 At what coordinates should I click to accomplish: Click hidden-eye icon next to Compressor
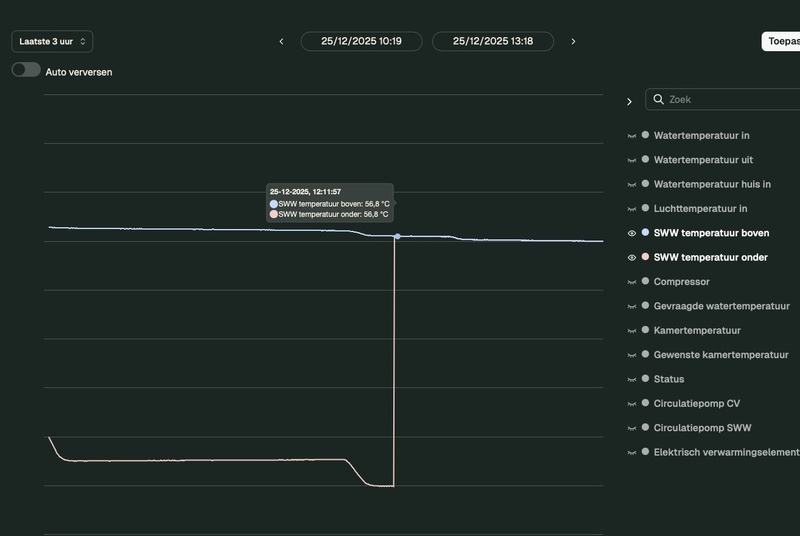[x=631, y=282]
